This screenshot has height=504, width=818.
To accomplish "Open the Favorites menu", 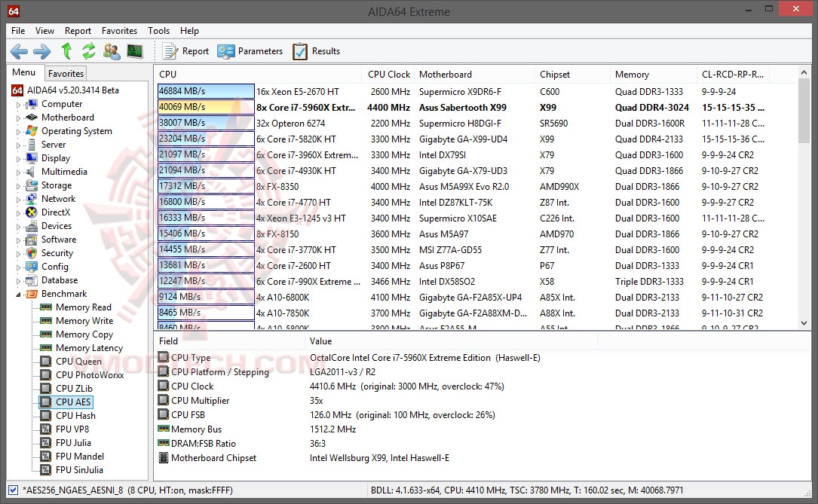I will (119, 31).
